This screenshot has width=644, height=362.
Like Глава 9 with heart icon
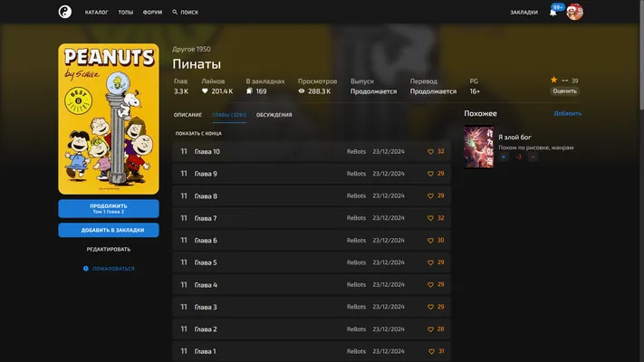pos(430,174)
